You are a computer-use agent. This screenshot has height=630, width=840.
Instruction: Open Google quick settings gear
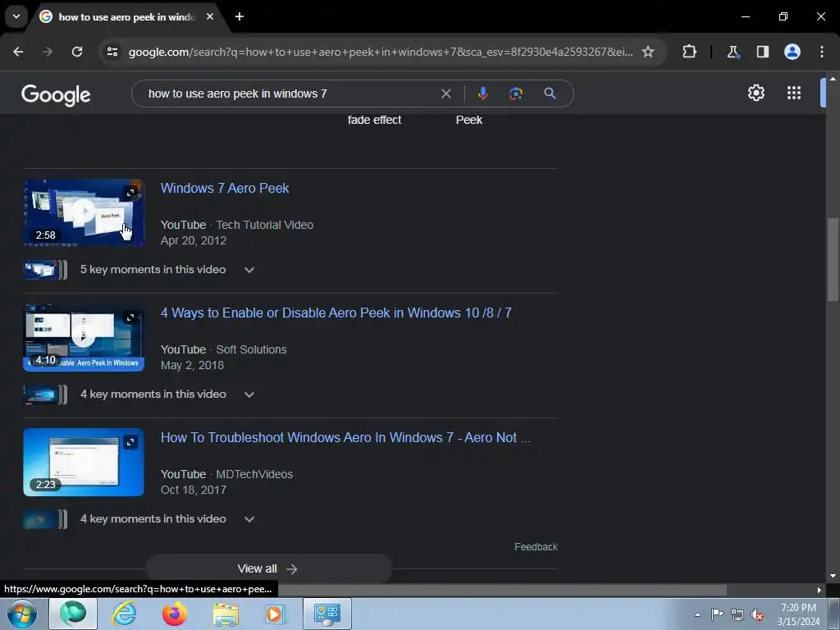tap(756, 94)
